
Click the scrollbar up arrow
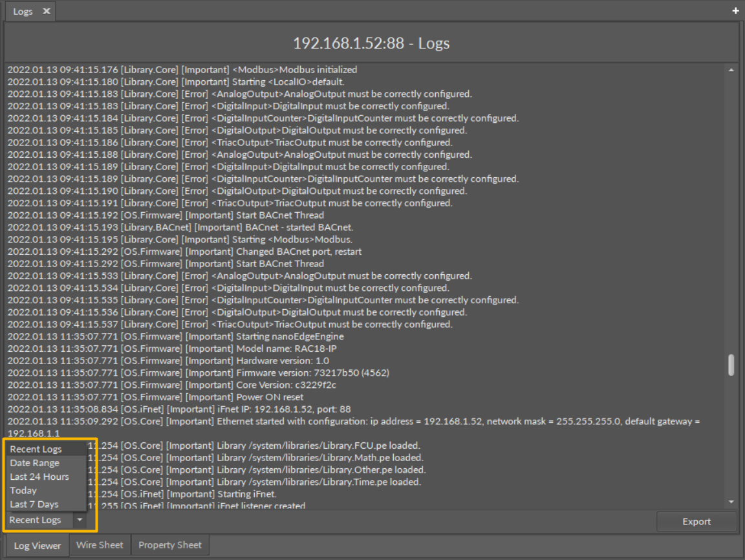[x=731, y=69]
